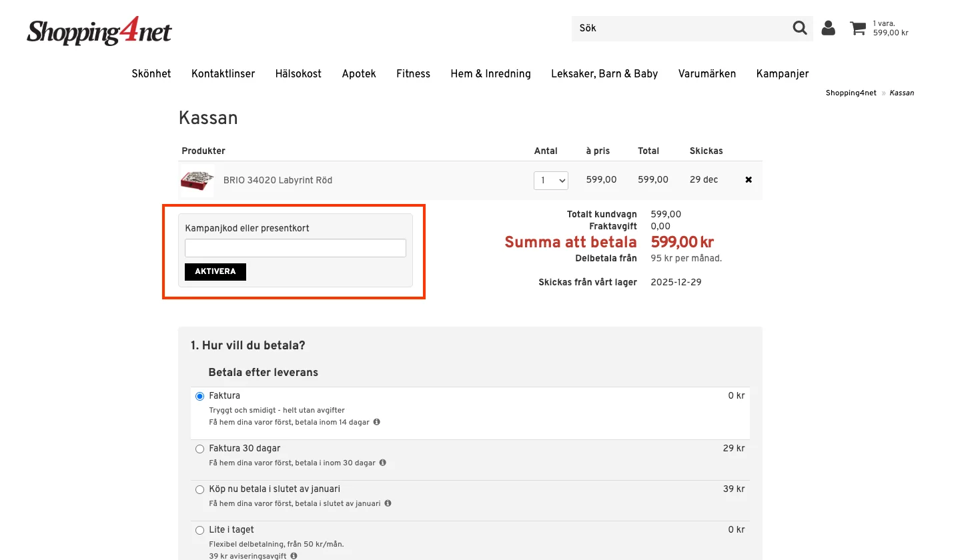Open the quantity dropdown for BRIO Labyrint
Viewport: 970px width, 560px height.
coord(550,180)
